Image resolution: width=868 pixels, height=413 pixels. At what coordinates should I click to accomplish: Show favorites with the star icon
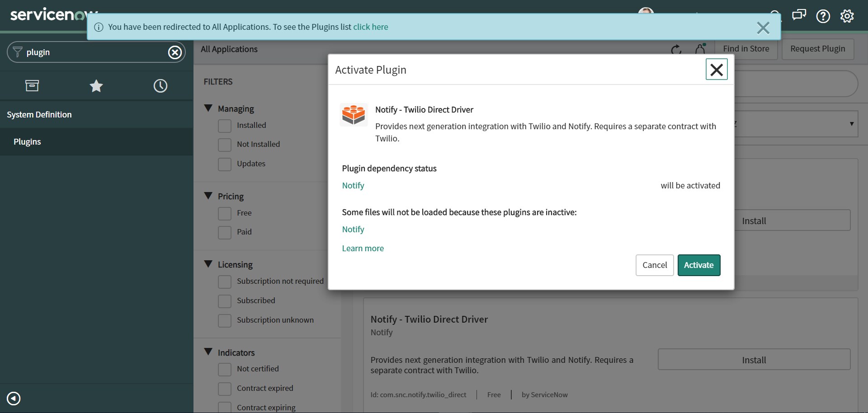tap(96, 86)
